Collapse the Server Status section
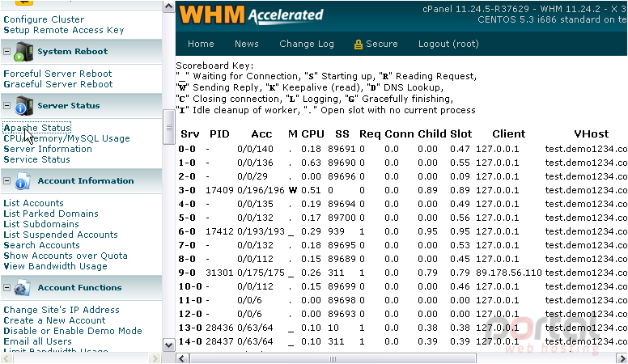 (x=6, y=106)
